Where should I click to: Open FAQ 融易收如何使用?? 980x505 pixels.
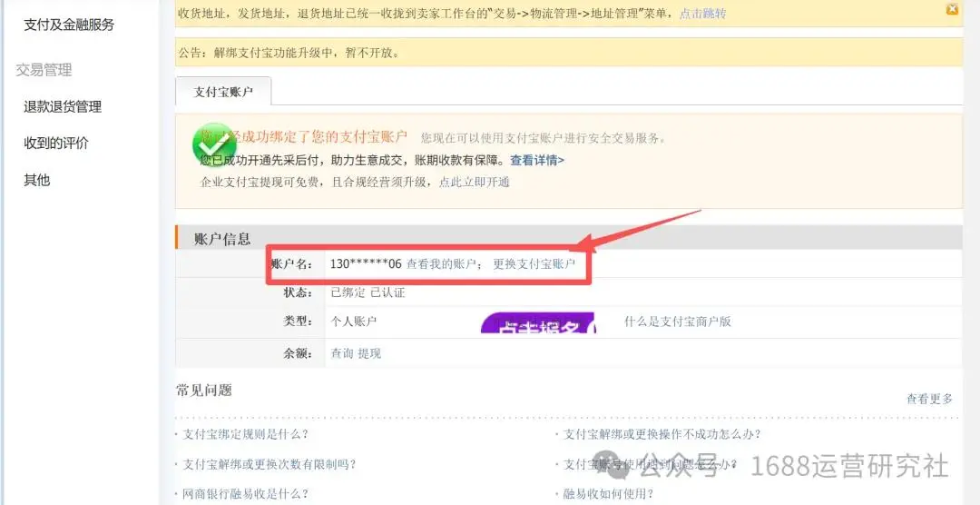[x=608, y=494]
